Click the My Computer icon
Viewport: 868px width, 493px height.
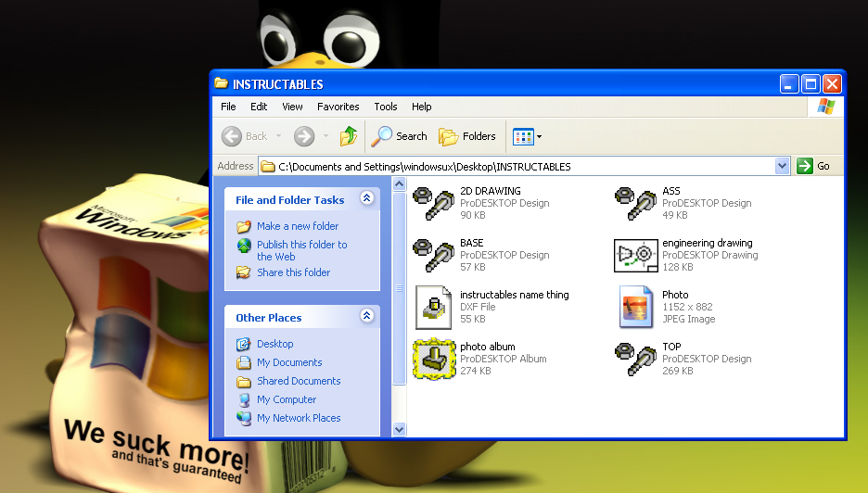244,400
